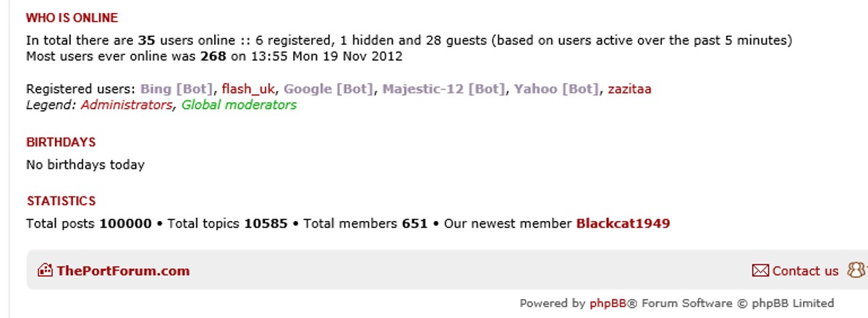Image resolution: width=868 pixels, height=318 pixels.
Task: Open ThePortForum.com board index link
Action: click(x=123, y=271)
